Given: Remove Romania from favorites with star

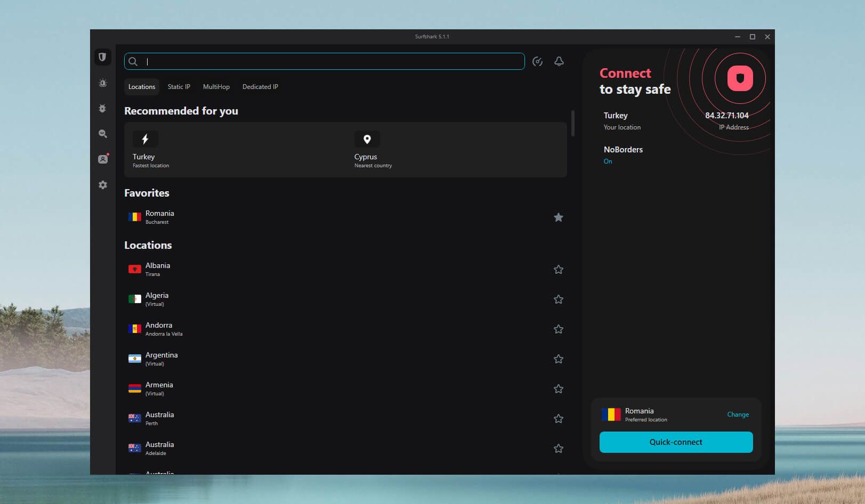Looking at the screenshot, I should point(559,217).
